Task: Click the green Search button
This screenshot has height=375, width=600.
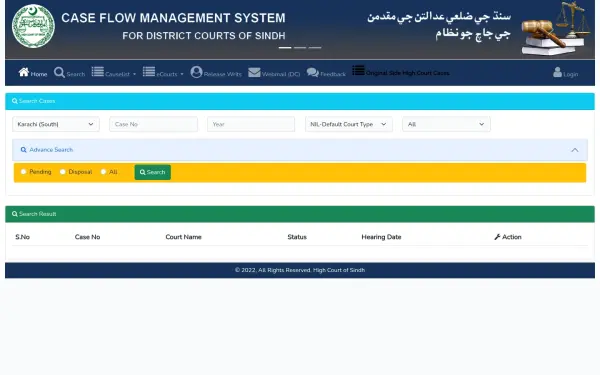Action: click(153, 172)
